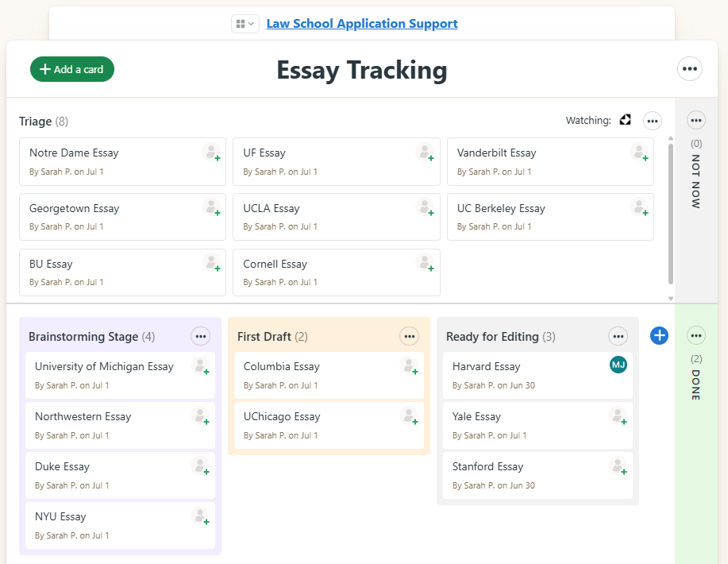This screenshot has width=728, height=564.
Task: Assign someone to Columbia Essay card
Action: click(x=410, y=366)
